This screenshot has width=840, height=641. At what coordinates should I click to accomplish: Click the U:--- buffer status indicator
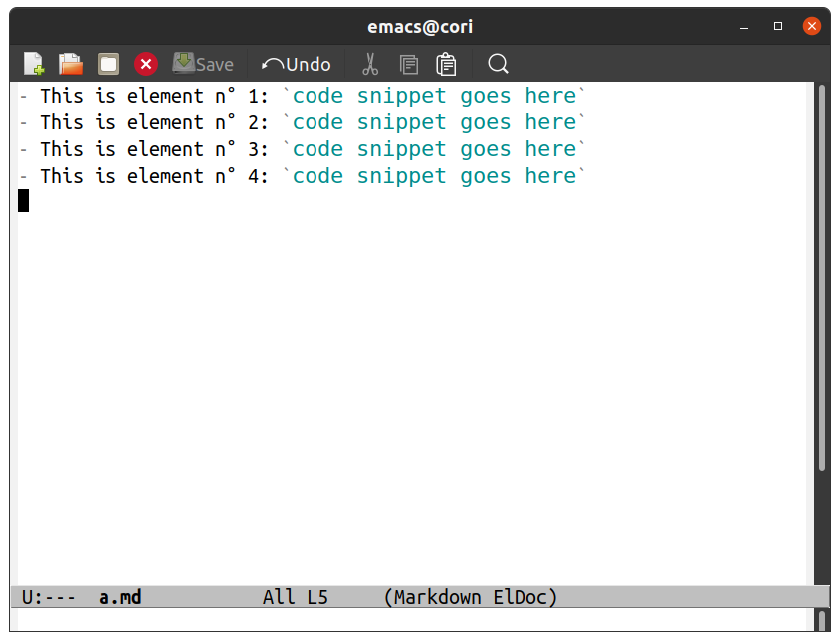click(x=48, y=597)
